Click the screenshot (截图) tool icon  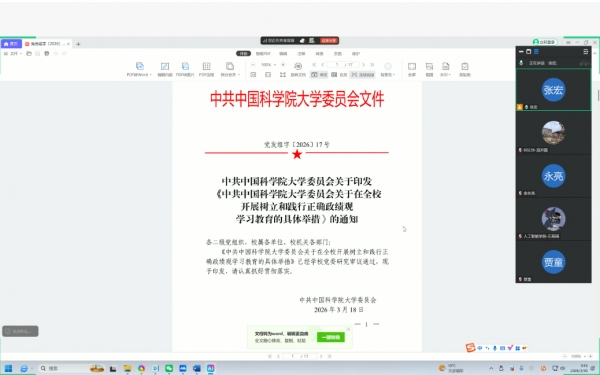(429, 66)
